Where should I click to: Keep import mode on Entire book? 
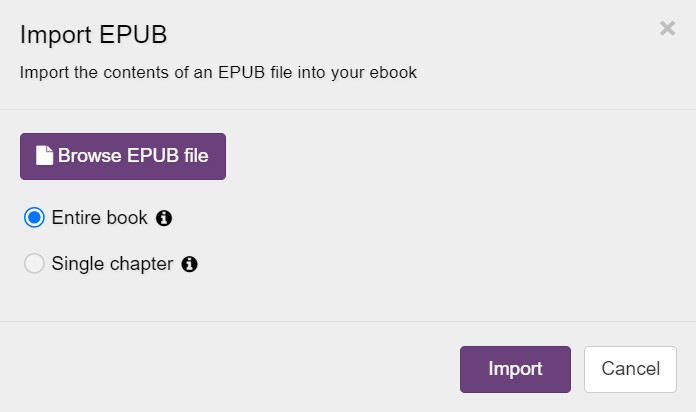click(x=34, y=218)
